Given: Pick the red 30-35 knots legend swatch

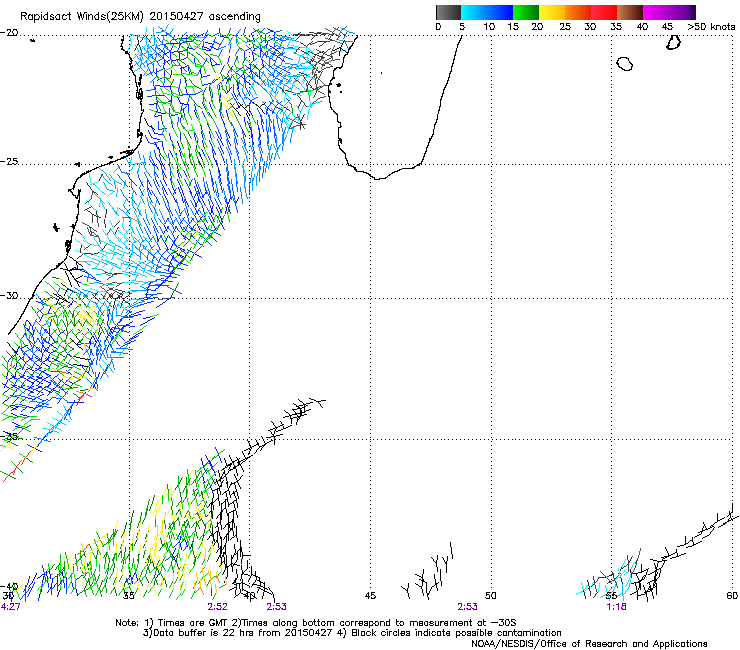Looking at the screenshot, I should point(604,12).
